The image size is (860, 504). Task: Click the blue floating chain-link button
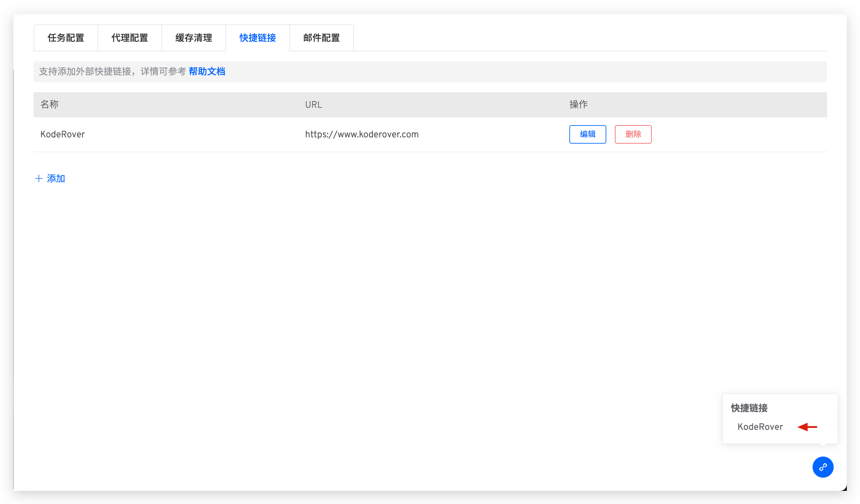point(823,467)
